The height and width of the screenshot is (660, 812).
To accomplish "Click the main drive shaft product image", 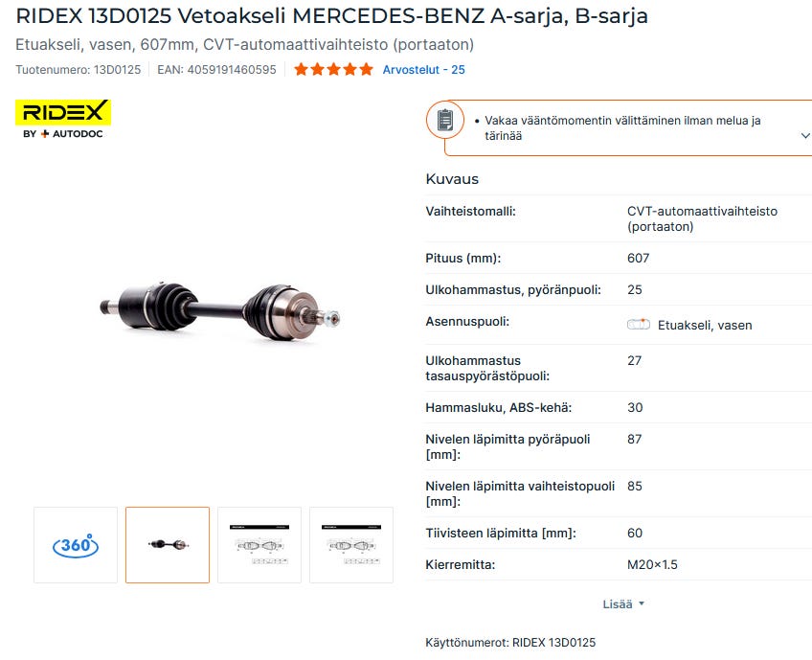I will pos(220,311).
